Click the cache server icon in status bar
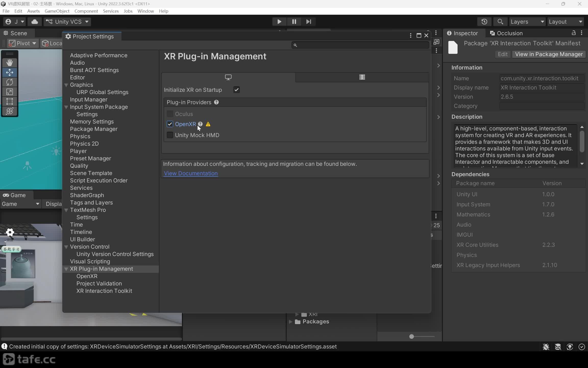 point(558,347)
